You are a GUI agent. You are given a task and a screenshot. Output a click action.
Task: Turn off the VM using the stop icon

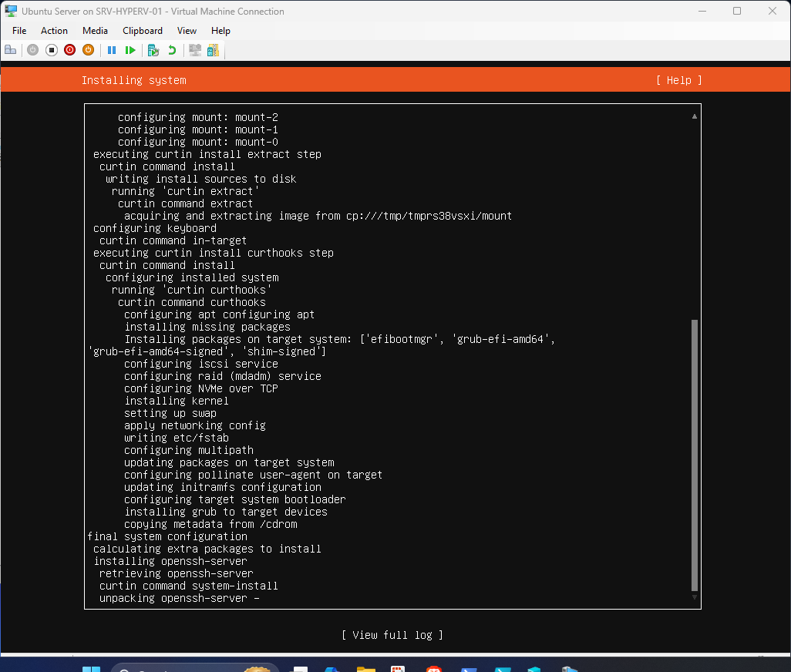51,49
